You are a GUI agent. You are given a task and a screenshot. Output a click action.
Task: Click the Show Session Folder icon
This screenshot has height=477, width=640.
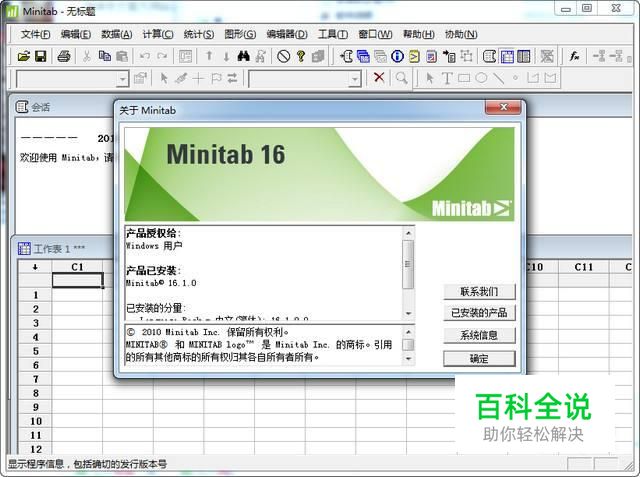tap(346, 56)
